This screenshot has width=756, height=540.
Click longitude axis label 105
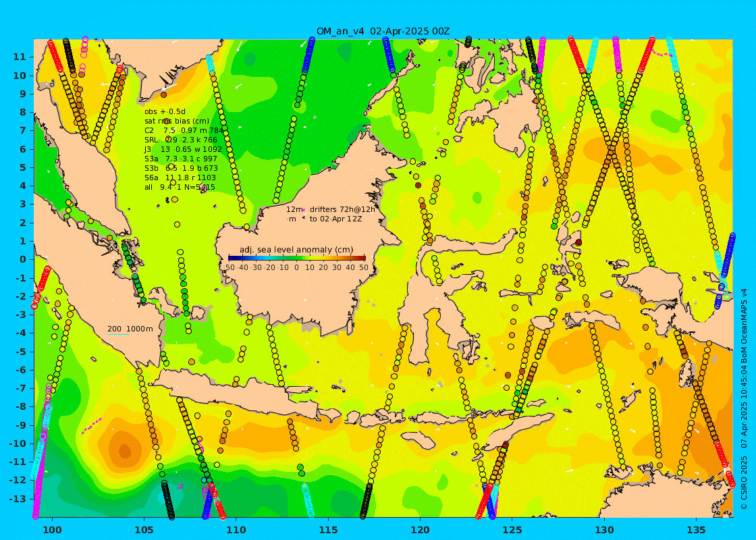pos(144,530)
